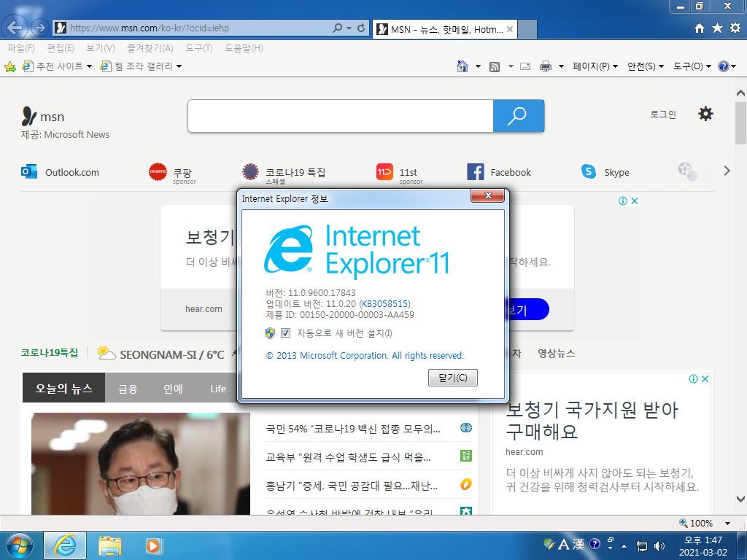This screenshot has width=747, height=560.
Task: Open 도움말(H) menu
Action: coord(244,48)
